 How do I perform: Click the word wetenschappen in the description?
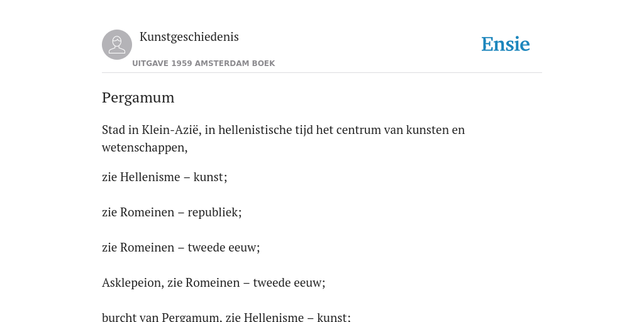tap(144, 148)
